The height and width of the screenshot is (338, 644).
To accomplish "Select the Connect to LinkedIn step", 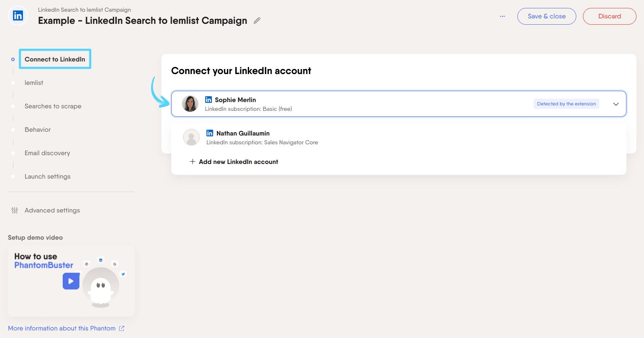I will (x=55, y=59).
